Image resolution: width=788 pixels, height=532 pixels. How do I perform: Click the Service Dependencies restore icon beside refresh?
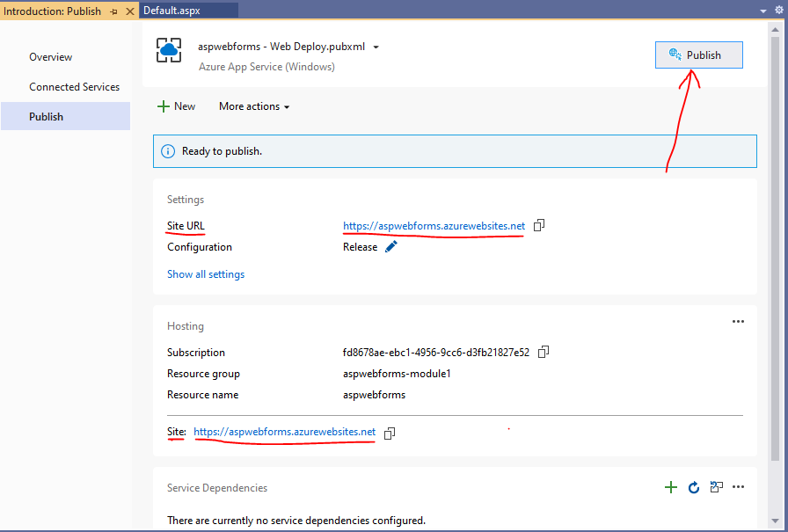tap(716, 487)
